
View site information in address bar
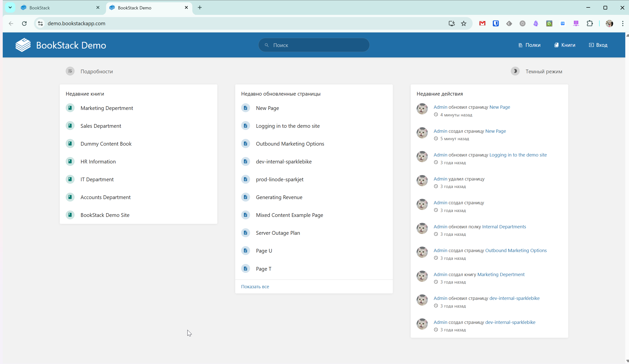point(40,24)
